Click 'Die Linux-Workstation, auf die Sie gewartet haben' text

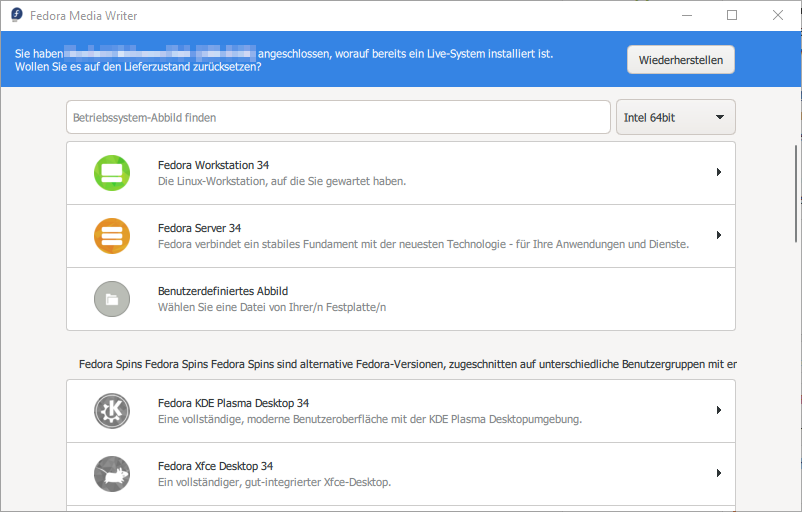[282, 181]
